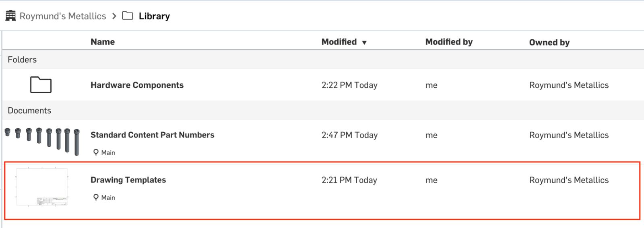644x228 pixels.
Task: Click the company building icon in breadcrumb
Action: (10, 16)
